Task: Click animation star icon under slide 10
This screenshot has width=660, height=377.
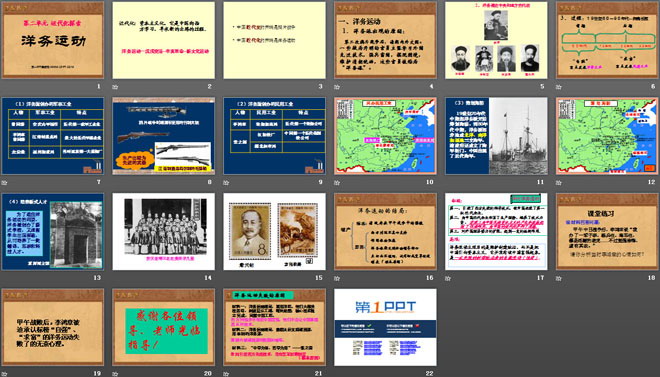Action: click(337, 182)
